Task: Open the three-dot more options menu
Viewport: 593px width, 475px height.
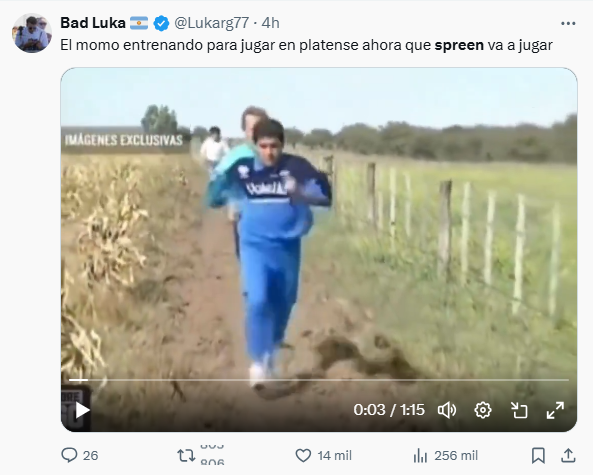Action: 568,23
